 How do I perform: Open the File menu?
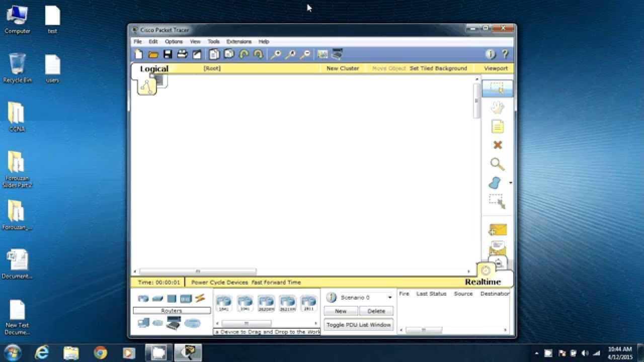coord(137,42)
